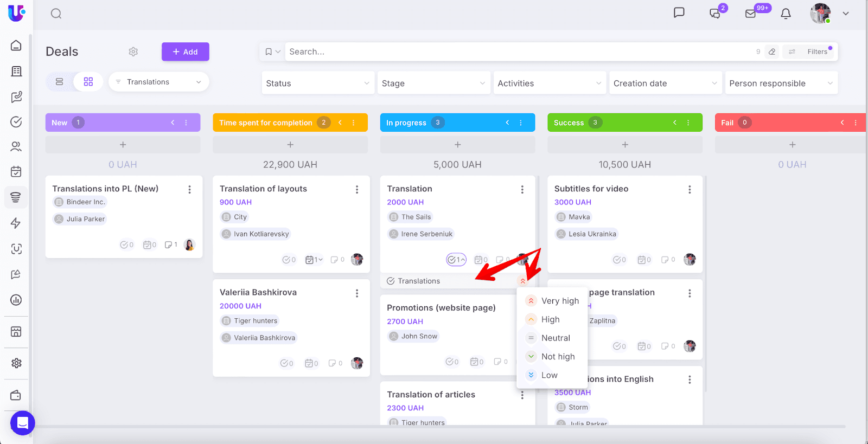868x444 pixels.
Task: Switch to list view layout
Action: coord(60,82)
